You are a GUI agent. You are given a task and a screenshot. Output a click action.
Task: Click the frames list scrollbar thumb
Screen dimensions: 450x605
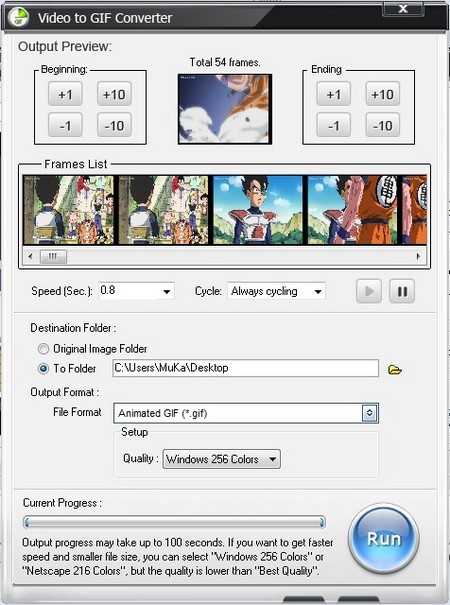click(x=53, y=256)
